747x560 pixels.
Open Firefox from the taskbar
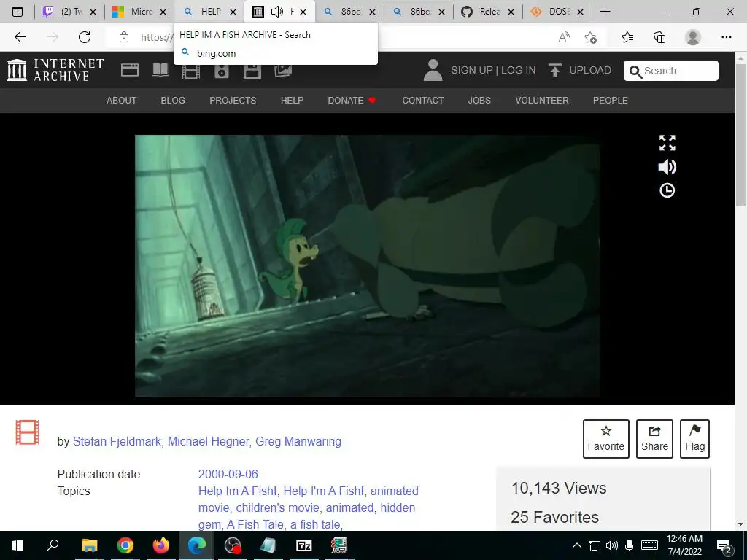(x=161, y=545)
